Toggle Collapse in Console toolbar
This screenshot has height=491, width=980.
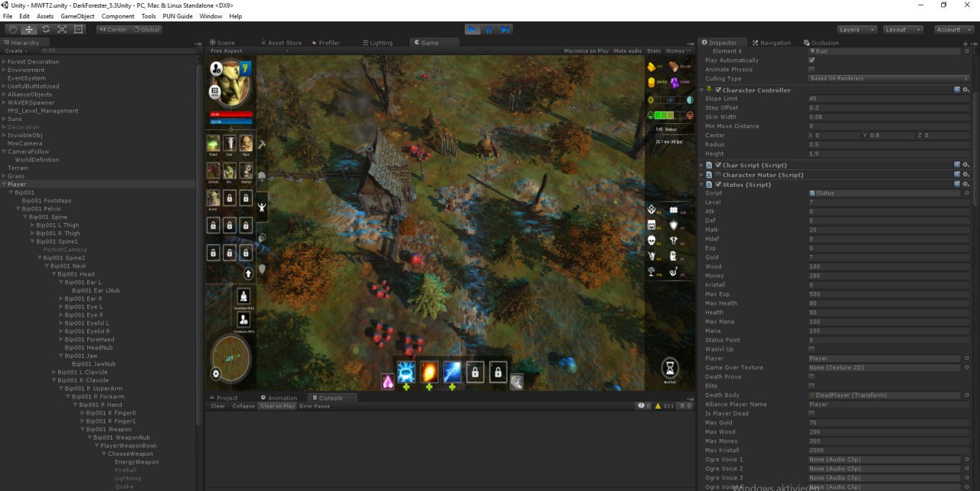(x=243, y=406)
